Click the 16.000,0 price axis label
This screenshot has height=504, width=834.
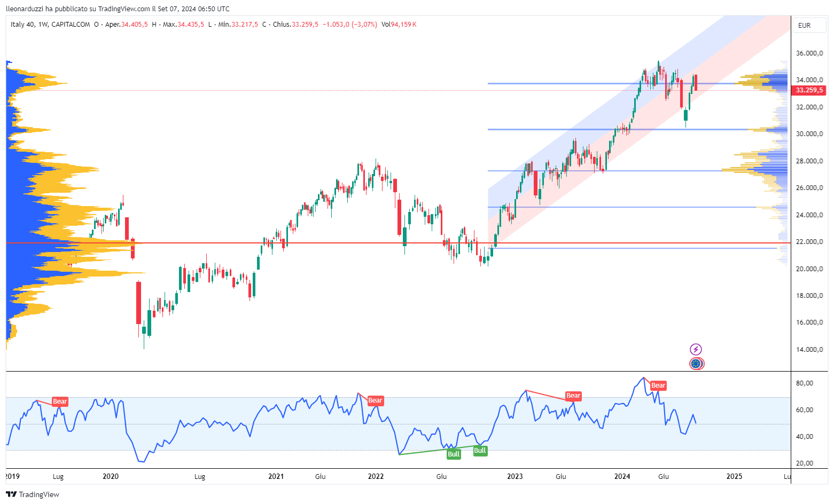(809, 322)
